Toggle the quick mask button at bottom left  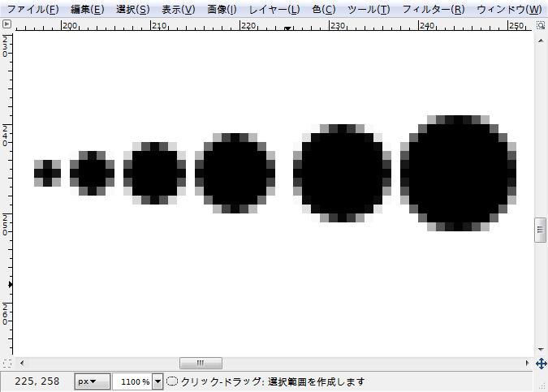[x=7, y=364]
